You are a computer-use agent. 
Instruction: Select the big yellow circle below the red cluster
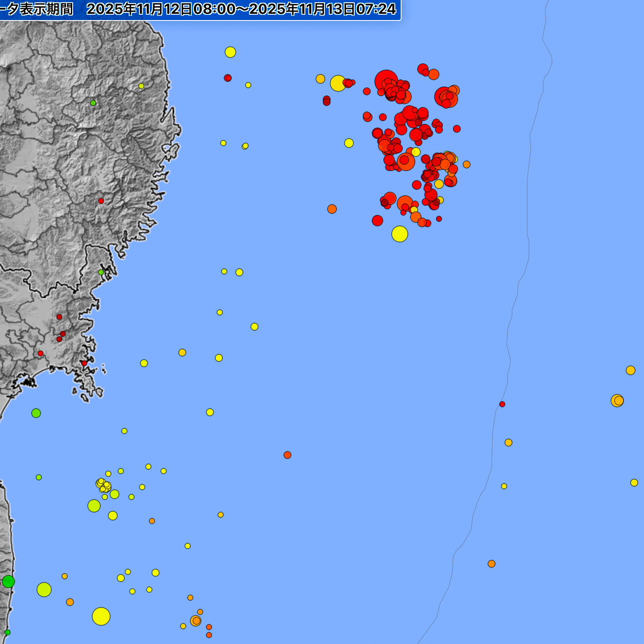pyautogui.click(x=399, y=234)
